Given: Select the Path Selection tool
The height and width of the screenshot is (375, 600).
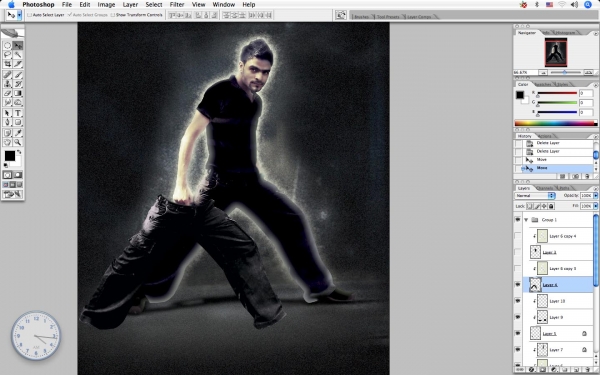Looking at the screenshot, I should 7,113.
